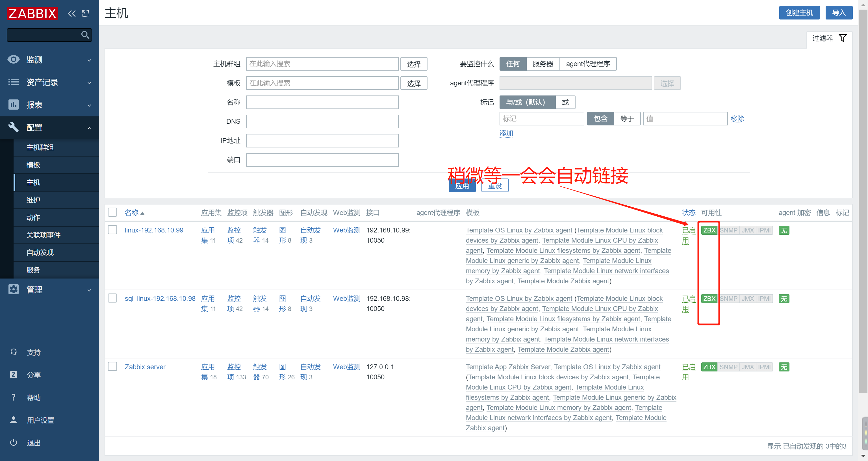
Task: Open 关联项事件 submenu item
Action: click(56, 235)
